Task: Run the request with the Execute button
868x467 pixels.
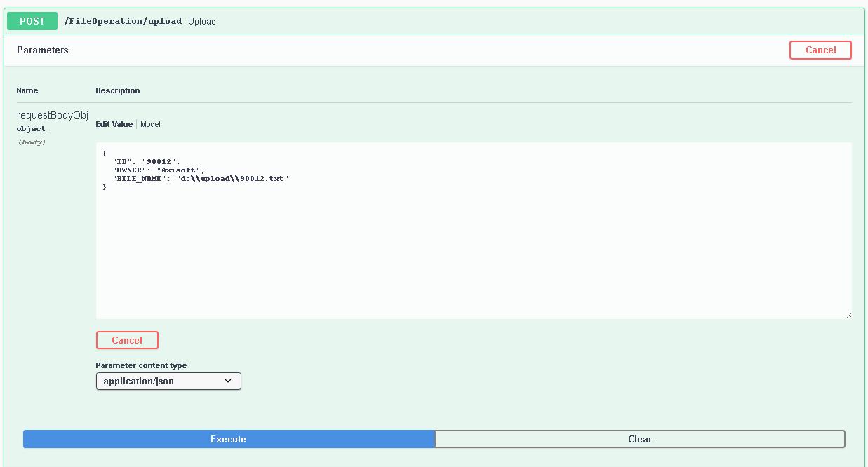Action: 229,439
